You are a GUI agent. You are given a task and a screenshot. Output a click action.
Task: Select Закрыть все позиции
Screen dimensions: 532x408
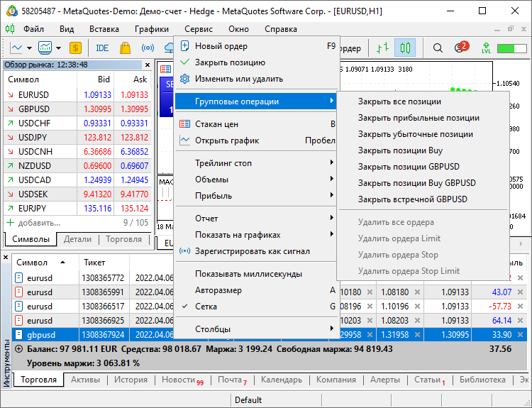423,101
